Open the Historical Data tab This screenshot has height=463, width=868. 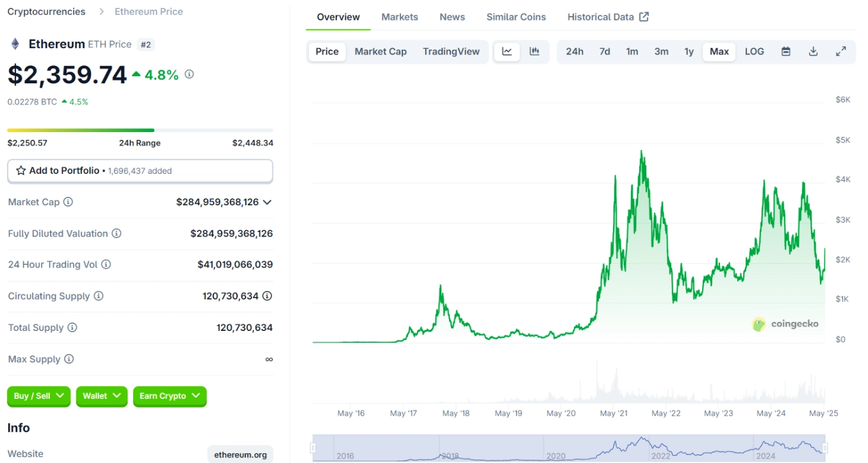pos(607,17)
